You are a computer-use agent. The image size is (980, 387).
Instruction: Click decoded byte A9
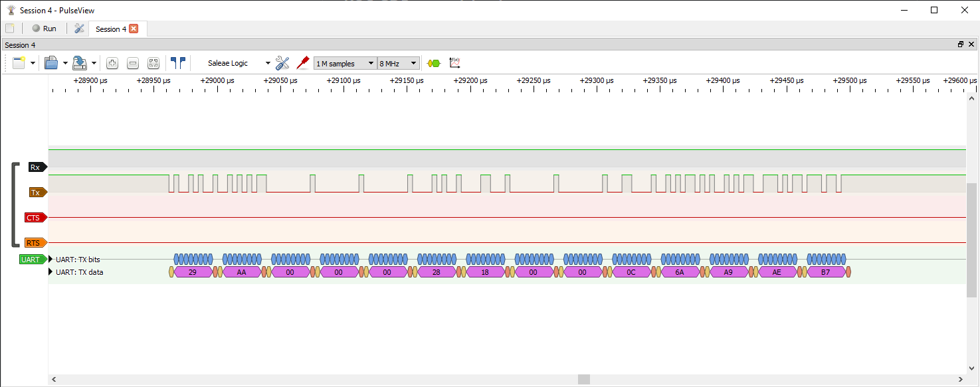[729, 272]
